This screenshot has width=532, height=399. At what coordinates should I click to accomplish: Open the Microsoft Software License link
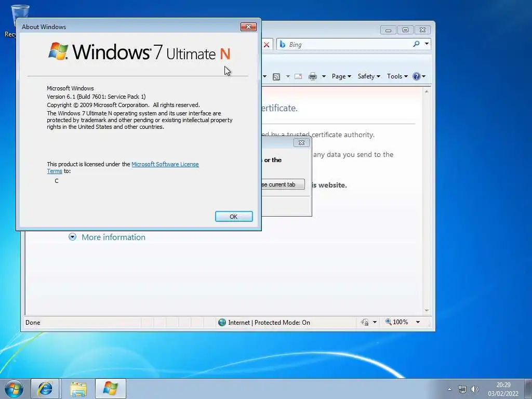pyautogui.click(x=165, y=164)
